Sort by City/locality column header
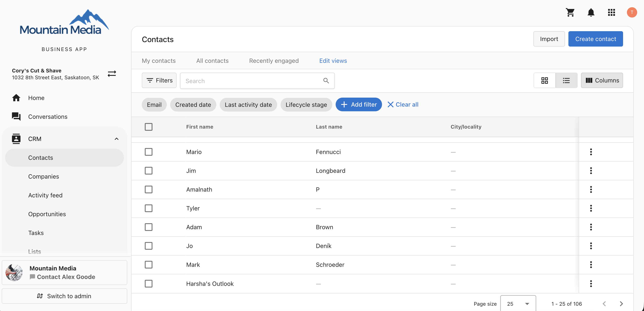 tap(466, 127)
